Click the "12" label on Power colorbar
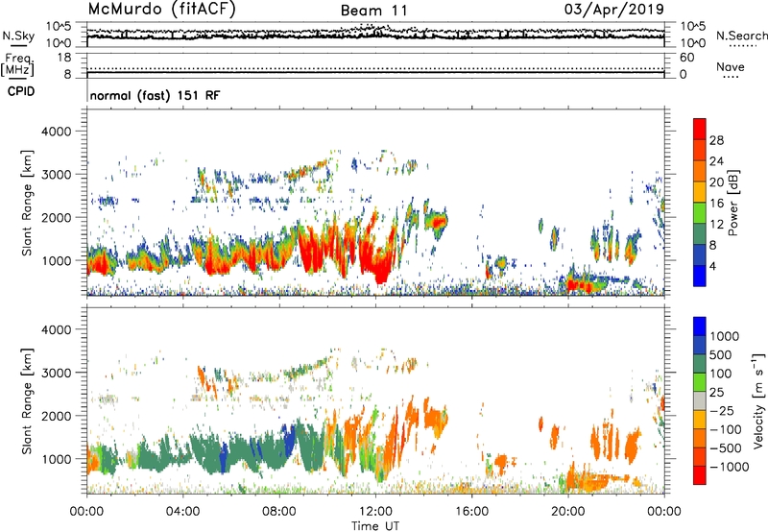Viewport: 768px width, 532px height. point(716,225)
